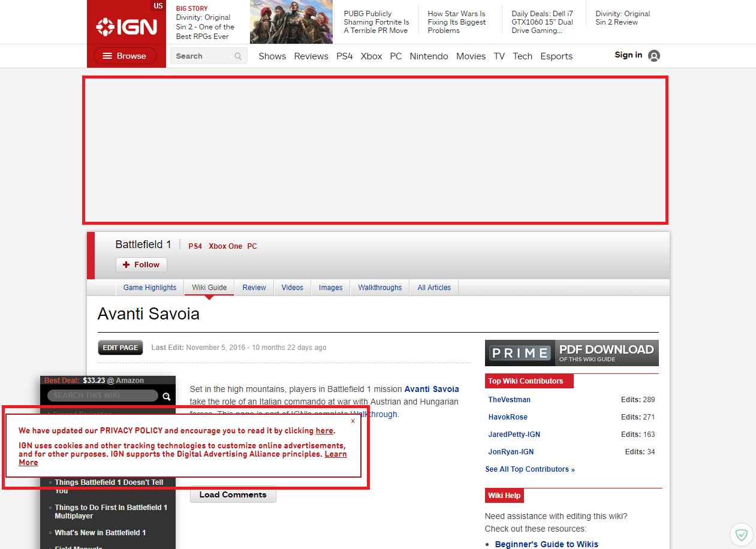Open the PS4 nav item
Viewport: 756px width, 549px height.
click(x=345, y=56)
